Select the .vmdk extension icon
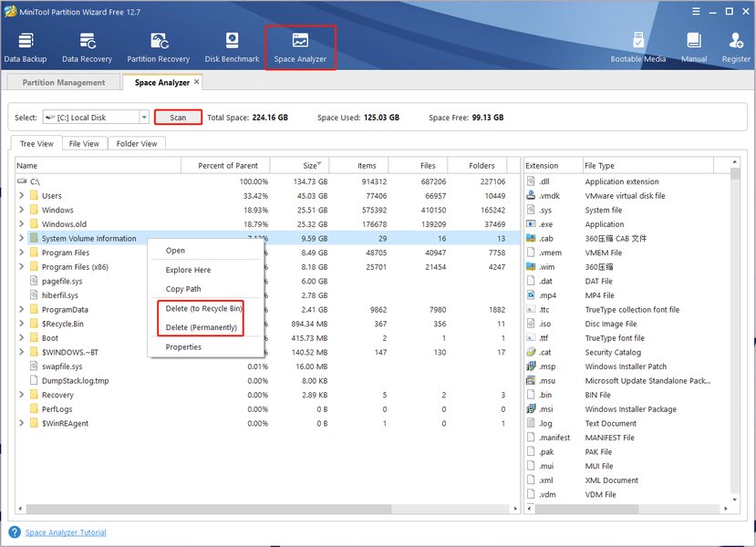 [531, 196]
